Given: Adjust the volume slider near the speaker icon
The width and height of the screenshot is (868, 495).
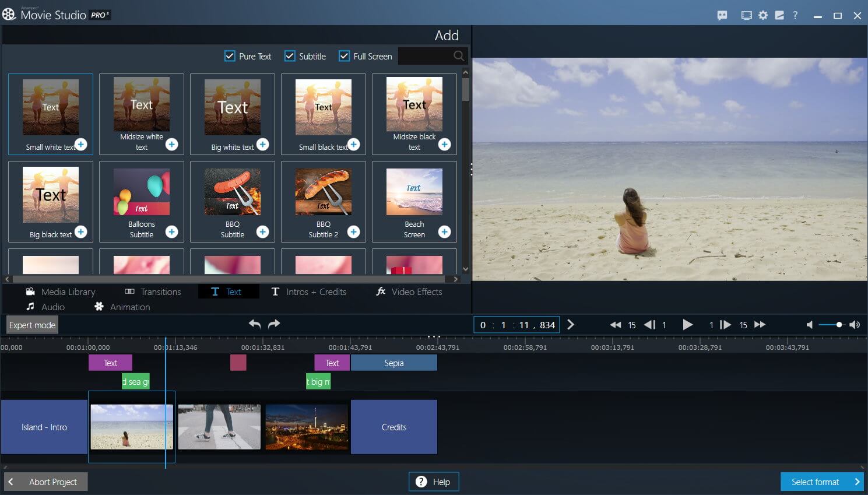Looking at the screenshot, I should [838, 324].
